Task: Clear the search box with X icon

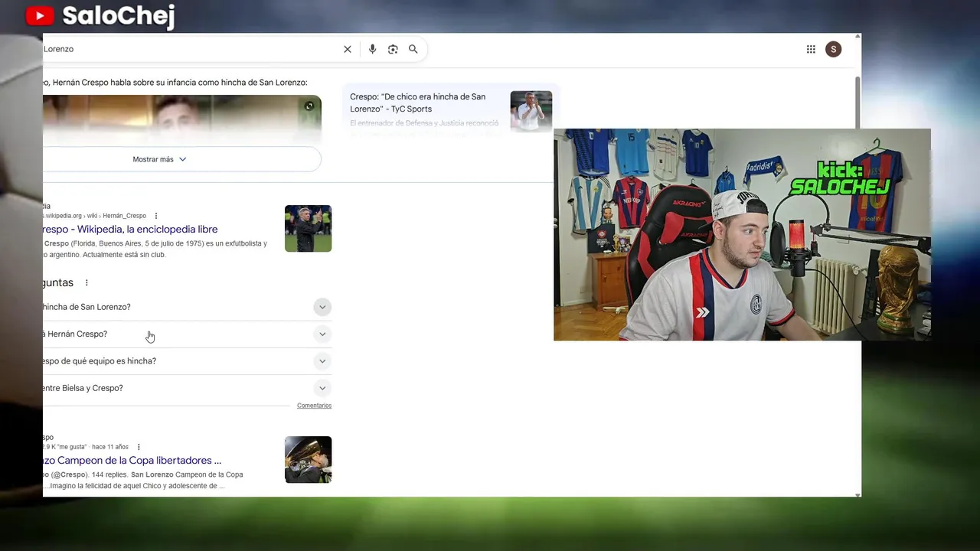Action: (348, 49)
